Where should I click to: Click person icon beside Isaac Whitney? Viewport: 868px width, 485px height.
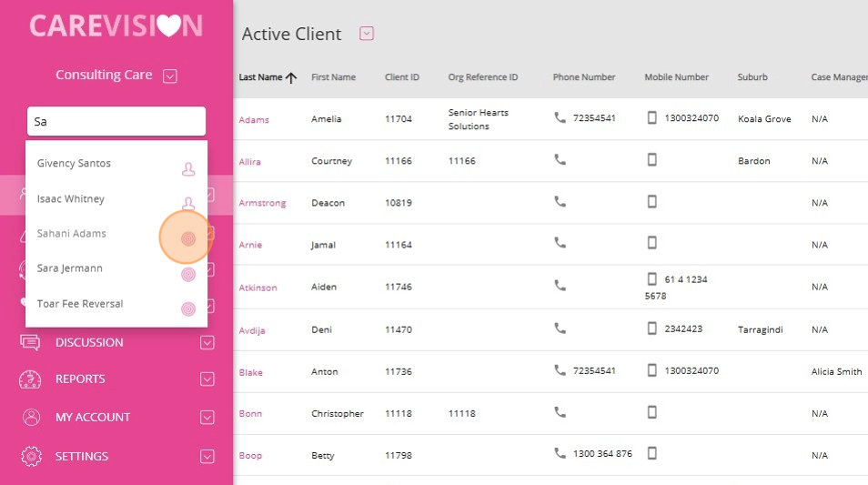pos(188,203)
